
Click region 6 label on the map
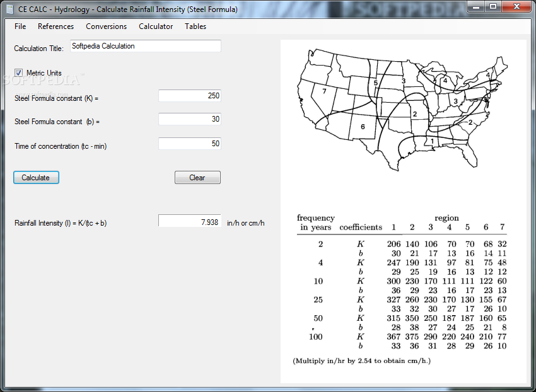coord(363,127)
